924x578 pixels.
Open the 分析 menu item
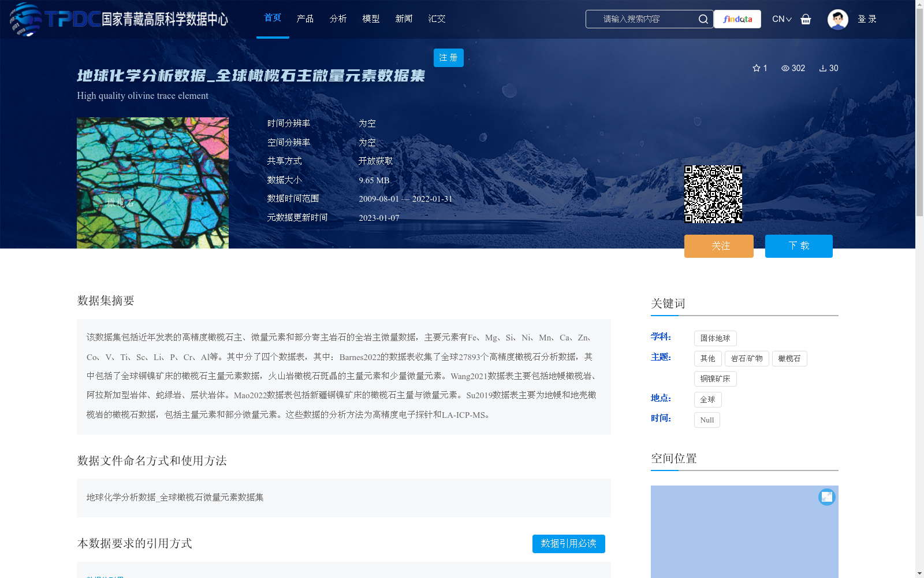coord(338,19)
